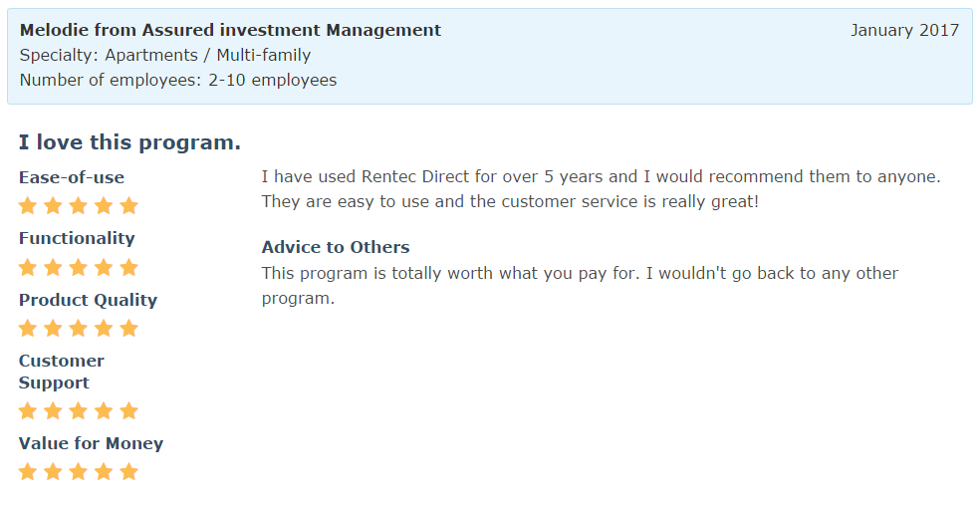This screenshot has height=509, width=980.
Task: Click the fifth star under Product Quality
Action: point(128,329)
